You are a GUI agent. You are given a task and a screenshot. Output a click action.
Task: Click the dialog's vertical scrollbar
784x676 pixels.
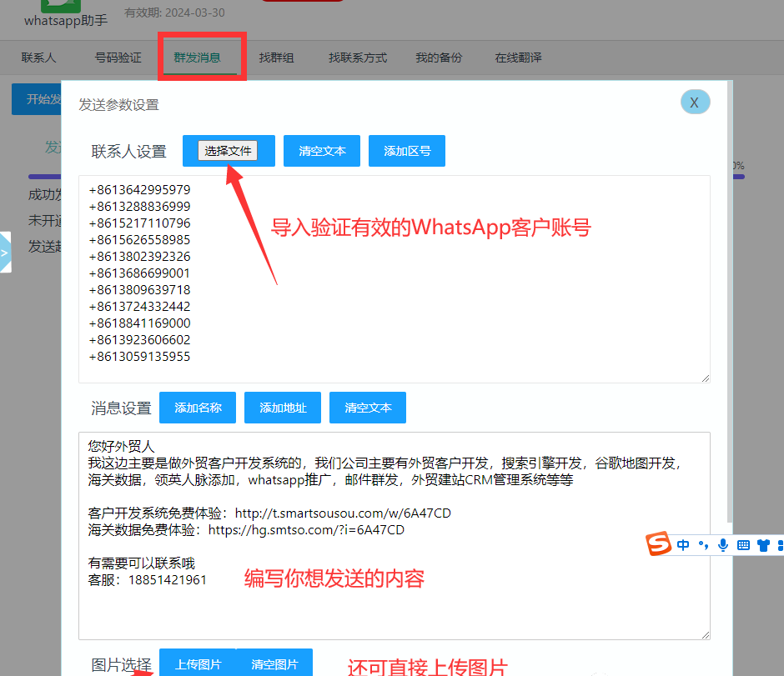tap(730, 303)
